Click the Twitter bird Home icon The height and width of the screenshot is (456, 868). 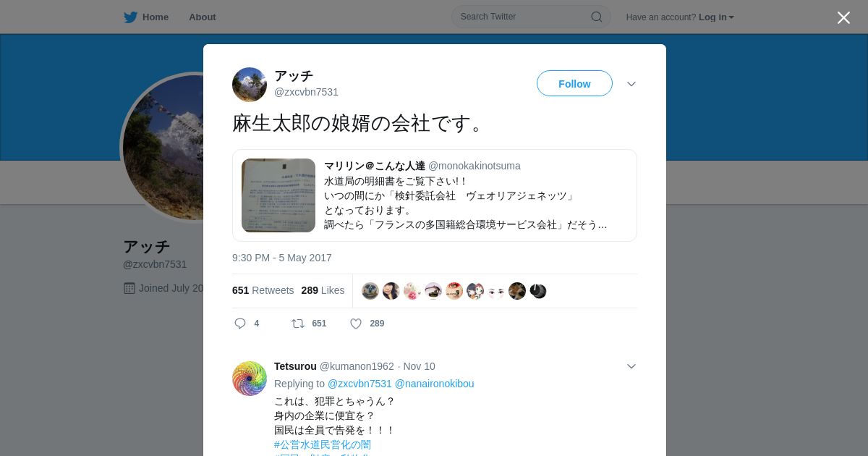click(130, 17)
